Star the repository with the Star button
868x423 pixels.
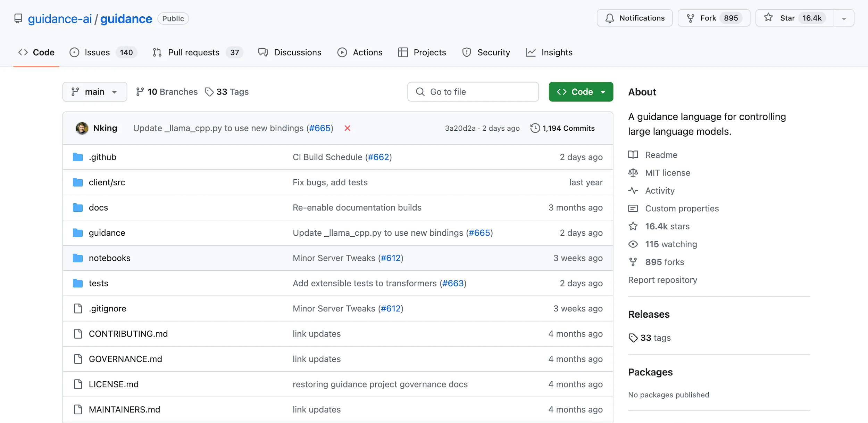795,18
